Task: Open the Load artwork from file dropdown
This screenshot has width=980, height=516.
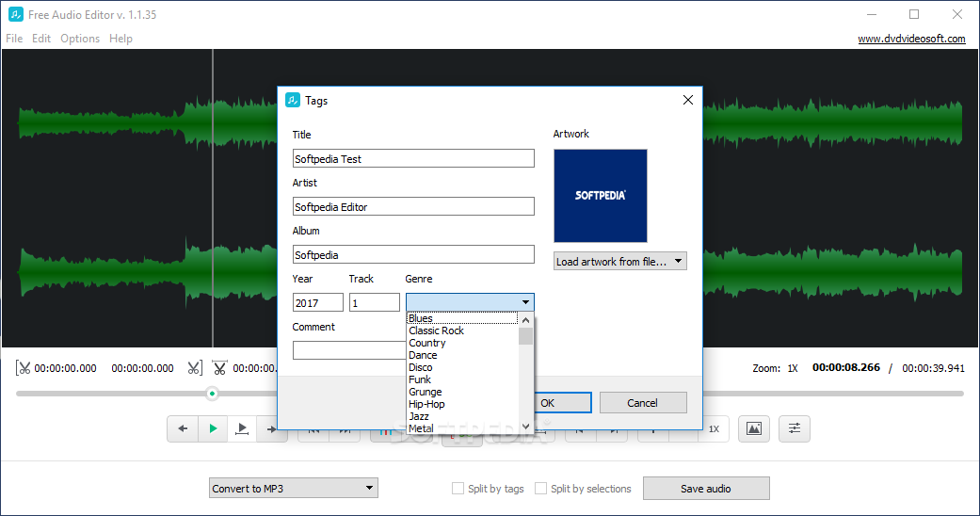Action: 620,262
